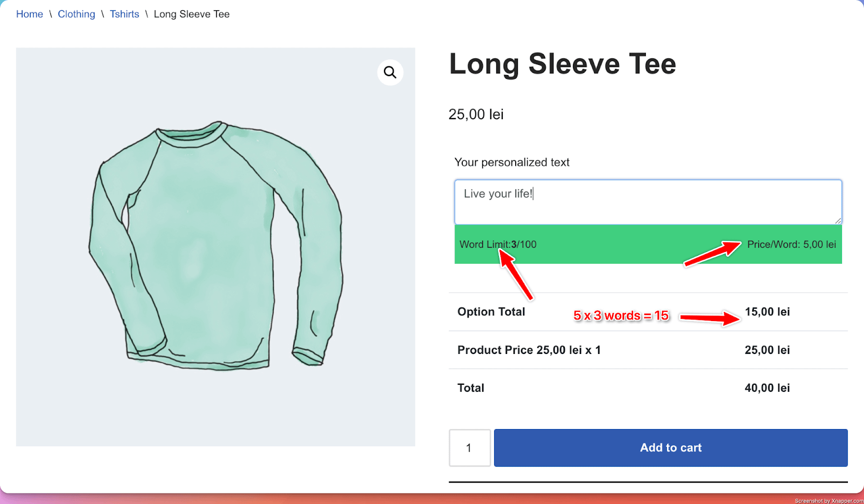Click the 25,00 lei price under title
Image resolution: width=864 pixels, height=504 pixels.
pos(476,114)
